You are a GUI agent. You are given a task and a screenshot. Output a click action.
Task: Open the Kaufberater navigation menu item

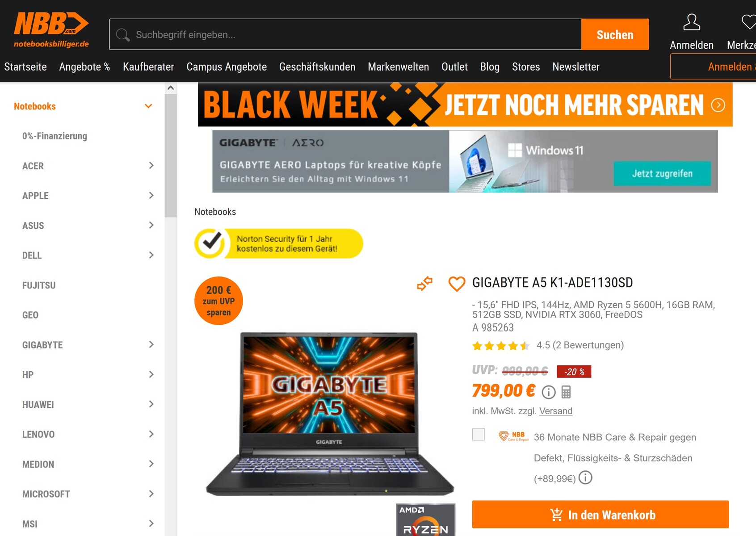click(x=148, y=67)
